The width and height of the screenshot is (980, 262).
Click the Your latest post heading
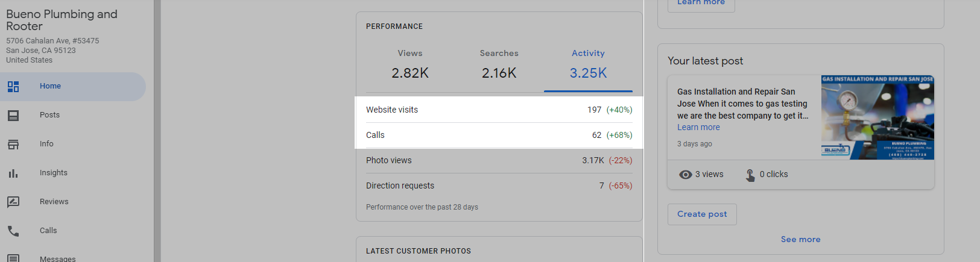tap(705, 61)
